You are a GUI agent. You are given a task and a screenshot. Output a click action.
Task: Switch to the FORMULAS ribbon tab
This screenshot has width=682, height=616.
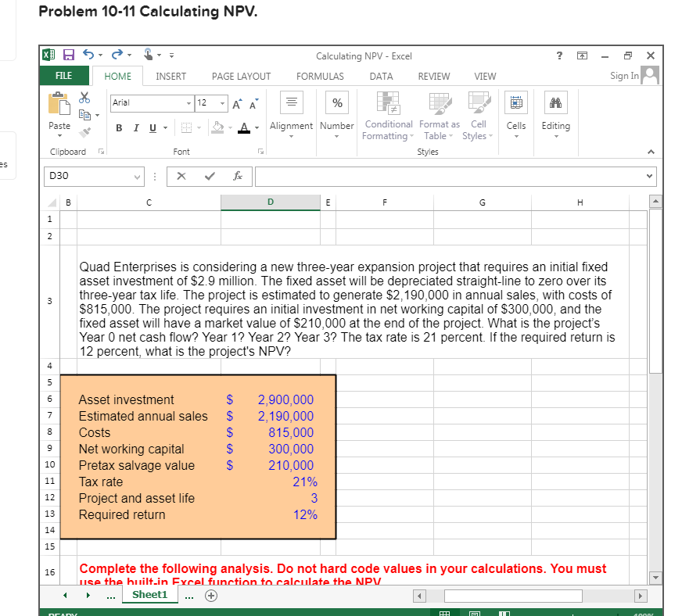point(320,76)
